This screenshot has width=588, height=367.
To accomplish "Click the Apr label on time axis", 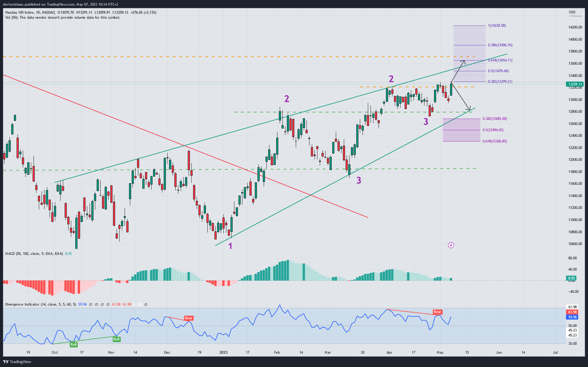I will (x=389, y=352).
